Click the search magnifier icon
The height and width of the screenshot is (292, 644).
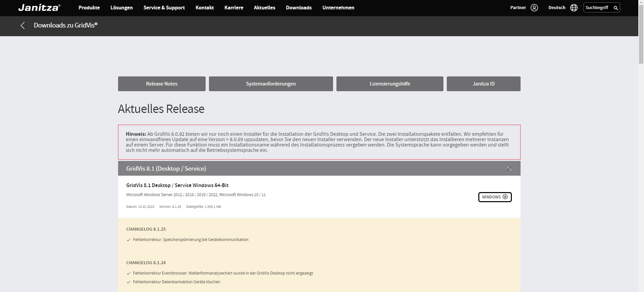click(615, 8)
